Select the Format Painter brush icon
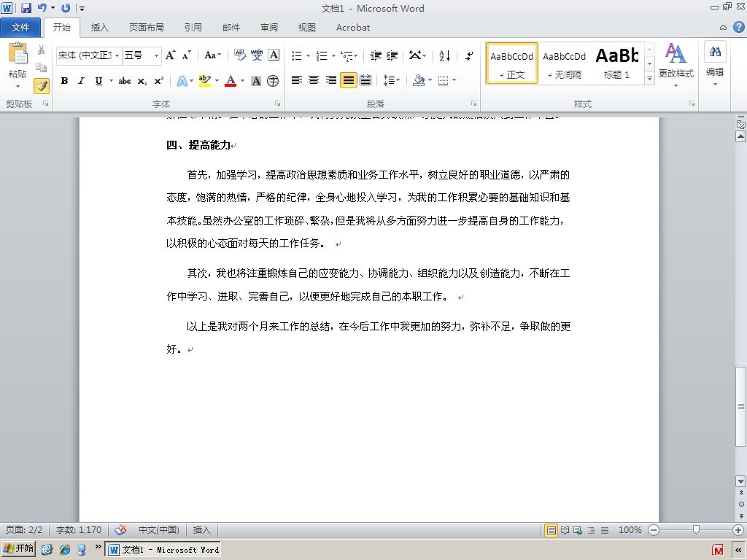The height and width of the screenshot is (560, 747). point(42,86)
